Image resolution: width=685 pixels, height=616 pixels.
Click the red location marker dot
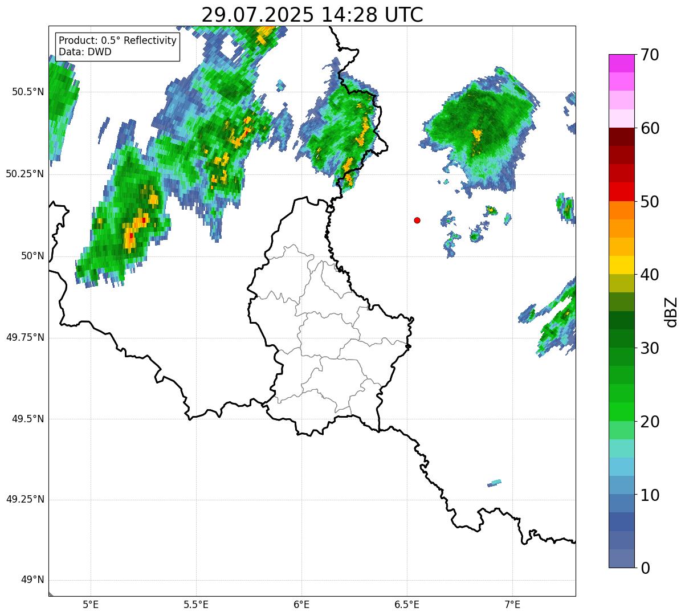pos(417,221)
